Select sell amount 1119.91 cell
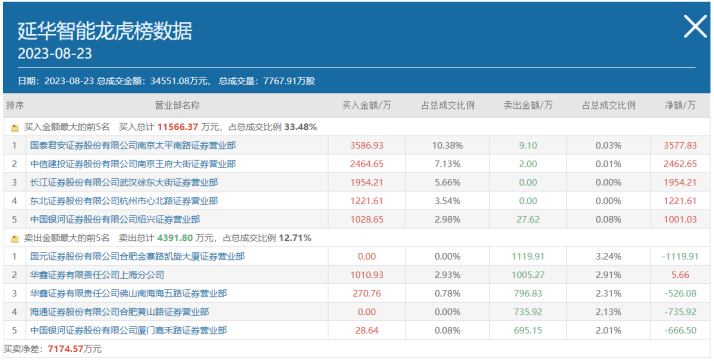The height and width of the screenshot is (361, 714). coord(528,257)
